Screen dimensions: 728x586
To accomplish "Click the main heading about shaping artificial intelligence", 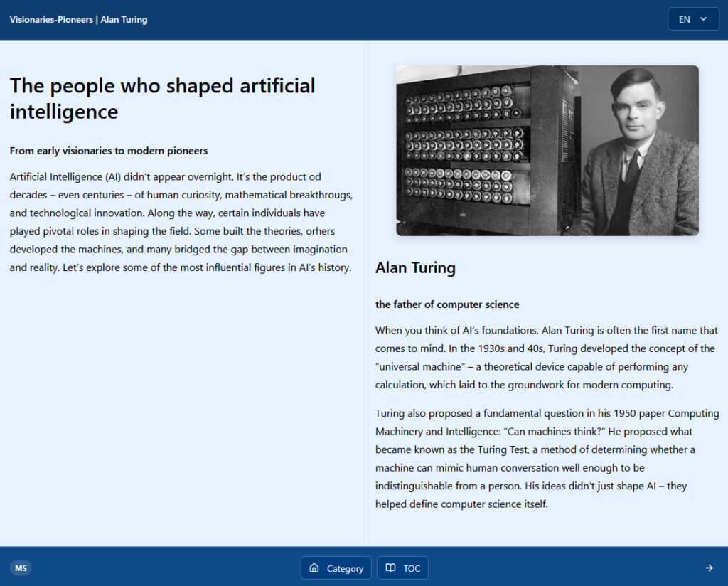I will click(x=162, y=98).
